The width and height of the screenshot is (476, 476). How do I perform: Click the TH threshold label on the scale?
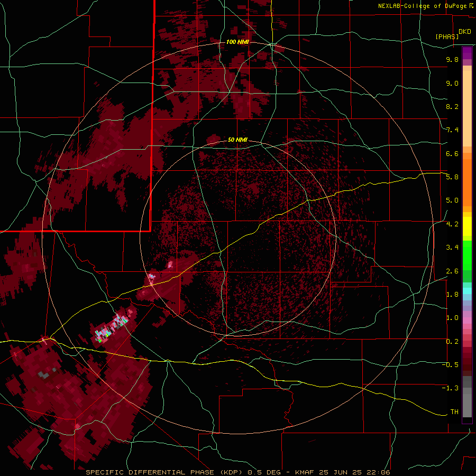tap(454, 412)
